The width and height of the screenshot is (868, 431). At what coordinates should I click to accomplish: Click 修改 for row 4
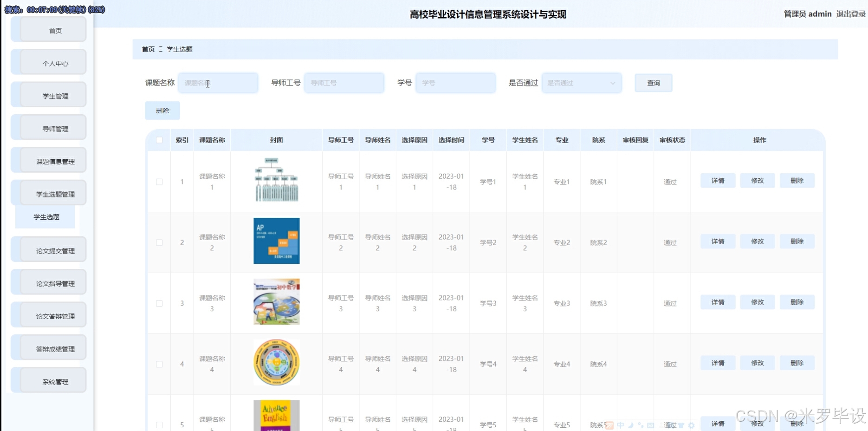click(x=758, y=363)
